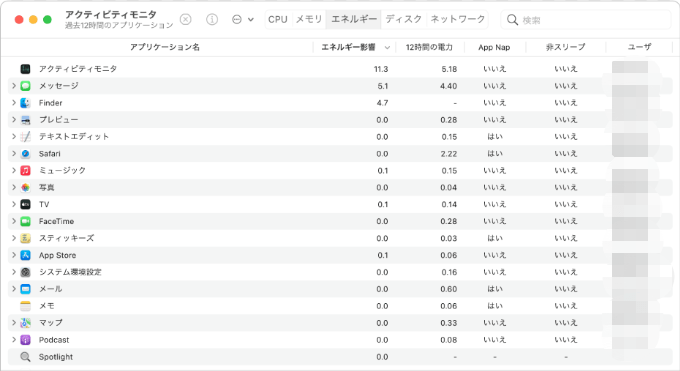The image size is (680, 371).
Task: Click the FaceTime app icon
Action: pyautogui.click(x=26, y=221)
